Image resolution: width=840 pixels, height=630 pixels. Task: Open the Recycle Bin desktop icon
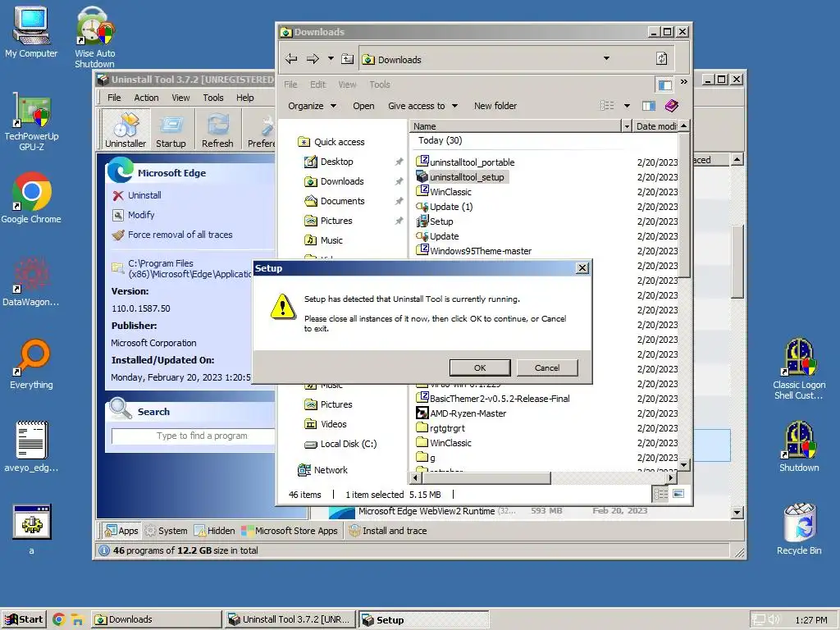pos(799,529)
